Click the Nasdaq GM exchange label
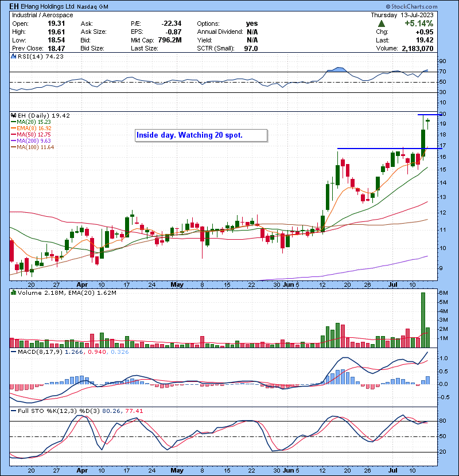This screenshot has width=459, height=476. point(92,7)
